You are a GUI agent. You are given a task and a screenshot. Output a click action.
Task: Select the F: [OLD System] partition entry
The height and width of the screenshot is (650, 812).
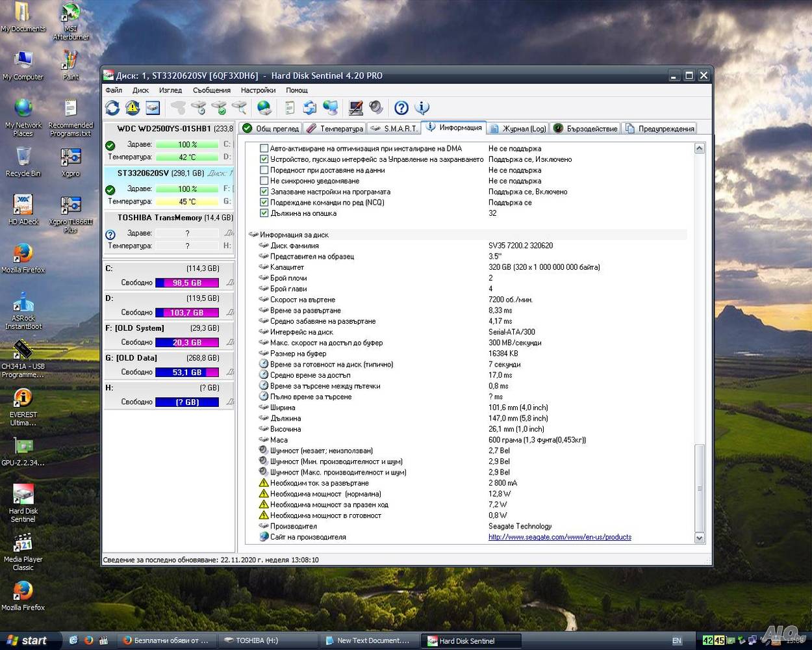click(169, 336)
